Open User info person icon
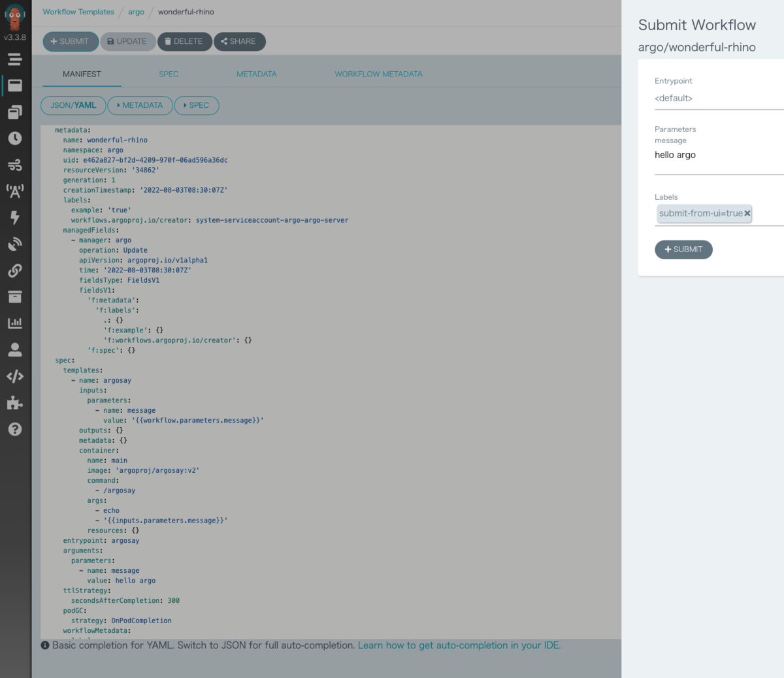Image resolution: width=784 pixels, height=678 pixels. tap(15, 350)
